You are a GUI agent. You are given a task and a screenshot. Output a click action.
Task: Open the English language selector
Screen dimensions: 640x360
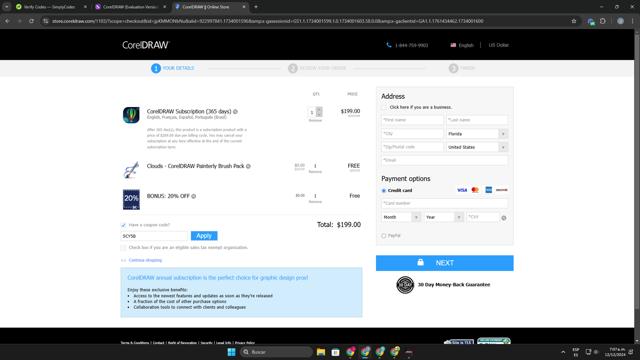[x=465, y=45]
